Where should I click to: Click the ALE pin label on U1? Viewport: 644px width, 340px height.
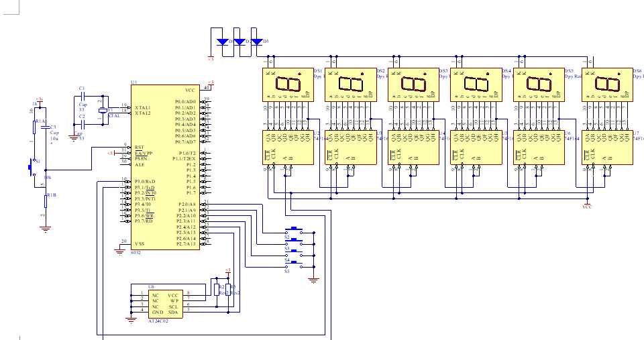pyautogui.click(x=140, y=165)
